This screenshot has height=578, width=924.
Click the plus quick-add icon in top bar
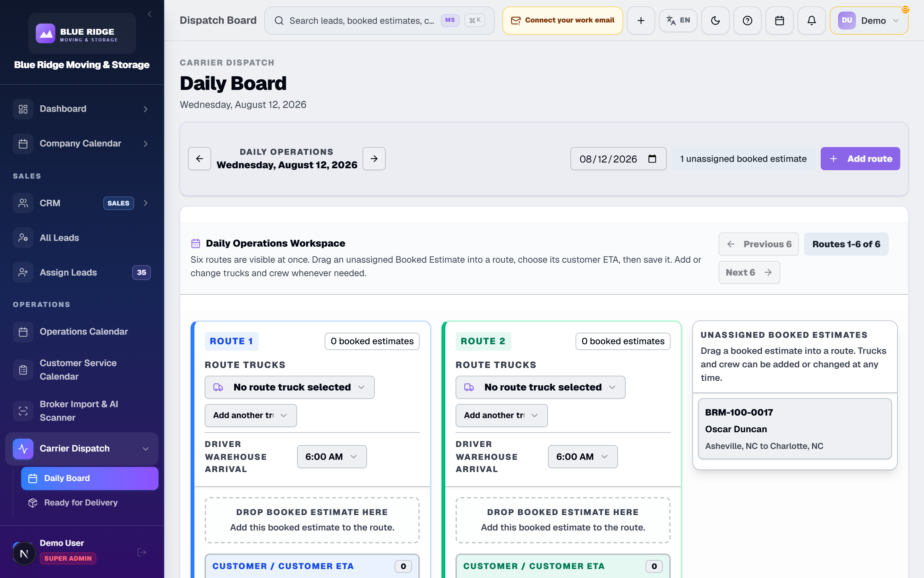[641, 21]
